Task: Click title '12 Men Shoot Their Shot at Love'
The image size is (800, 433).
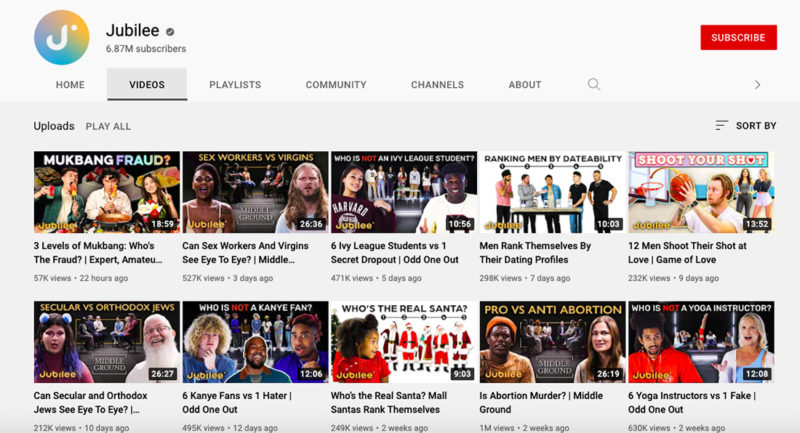Action: pos(687,252)
